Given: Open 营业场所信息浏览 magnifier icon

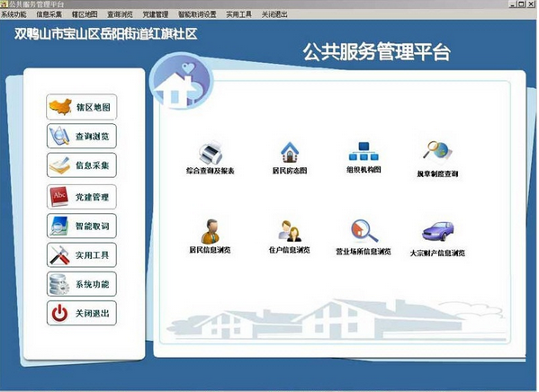Looking at the screenshot, I should click(x=364, y=231).
